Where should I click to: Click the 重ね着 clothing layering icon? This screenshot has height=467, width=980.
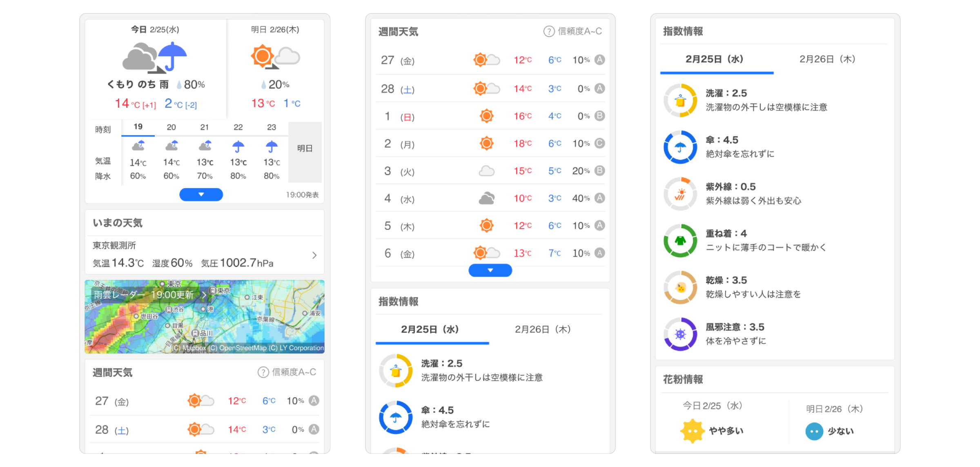680,241
